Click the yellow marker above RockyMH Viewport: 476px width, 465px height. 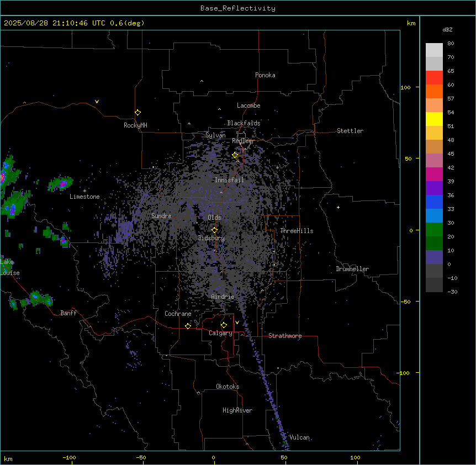[137, 112]
